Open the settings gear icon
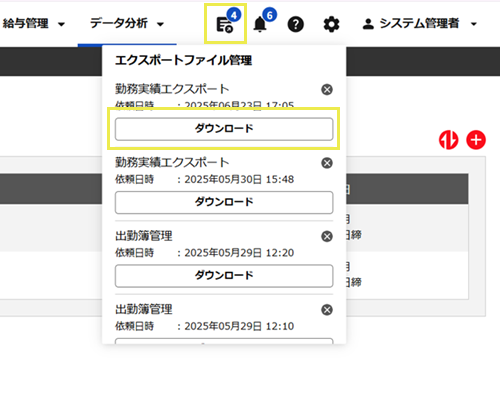Image resolution: width=500 pixels, height=397 pixels. click(331, 24)
